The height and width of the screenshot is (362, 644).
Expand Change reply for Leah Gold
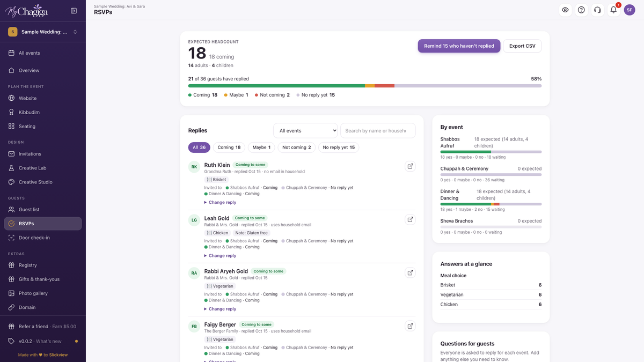click(x=221, y=255)
